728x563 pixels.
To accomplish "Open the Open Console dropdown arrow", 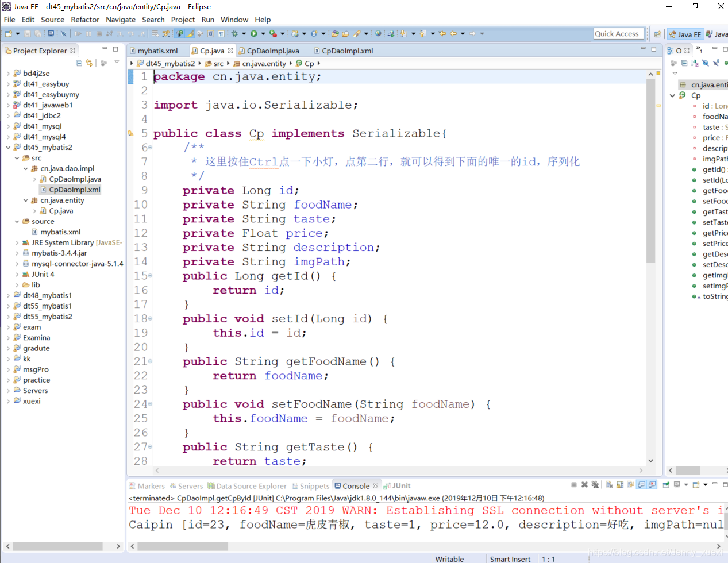I will pos(706,485).
